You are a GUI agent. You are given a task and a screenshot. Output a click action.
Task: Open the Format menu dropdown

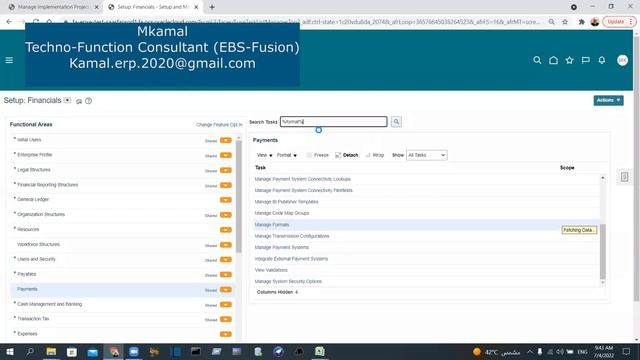tap(287, 155)
